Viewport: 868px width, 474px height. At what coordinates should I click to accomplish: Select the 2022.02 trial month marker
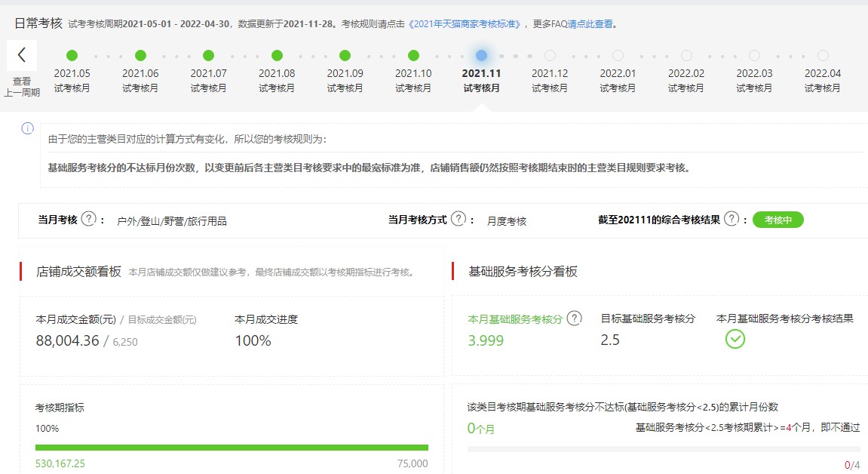686,55
